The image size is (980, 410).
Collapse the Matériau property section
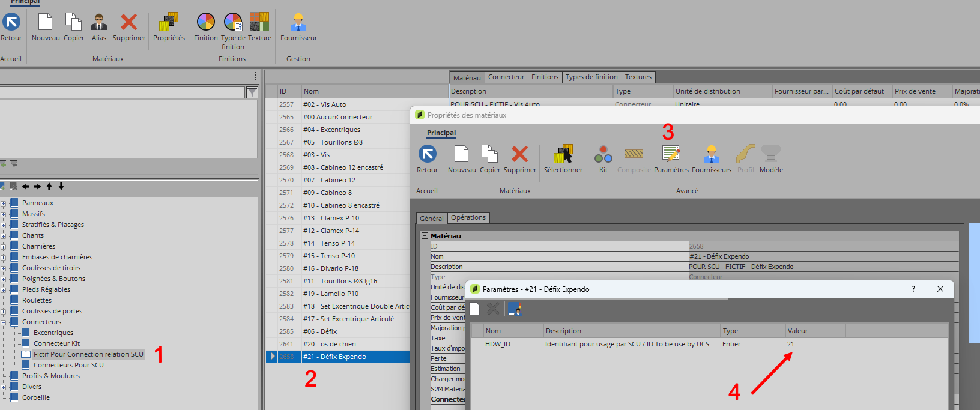[425, 236]
